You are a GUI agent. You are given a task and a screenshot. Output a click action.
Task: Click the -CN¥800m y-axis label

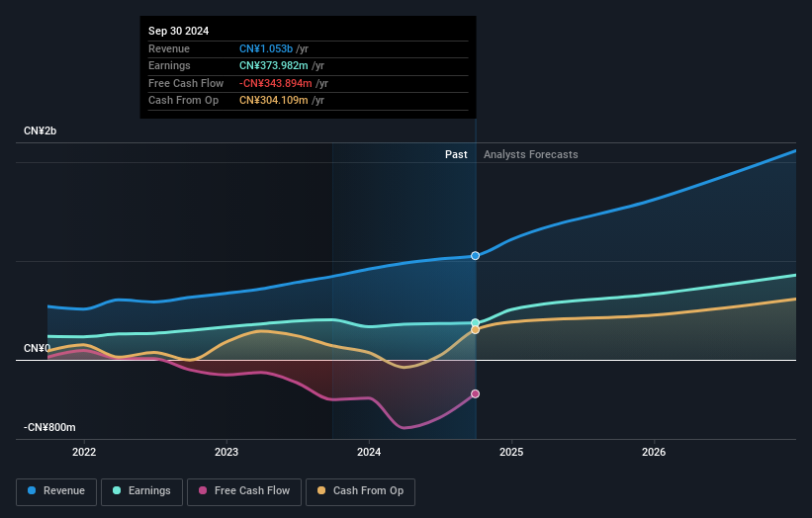49,427
